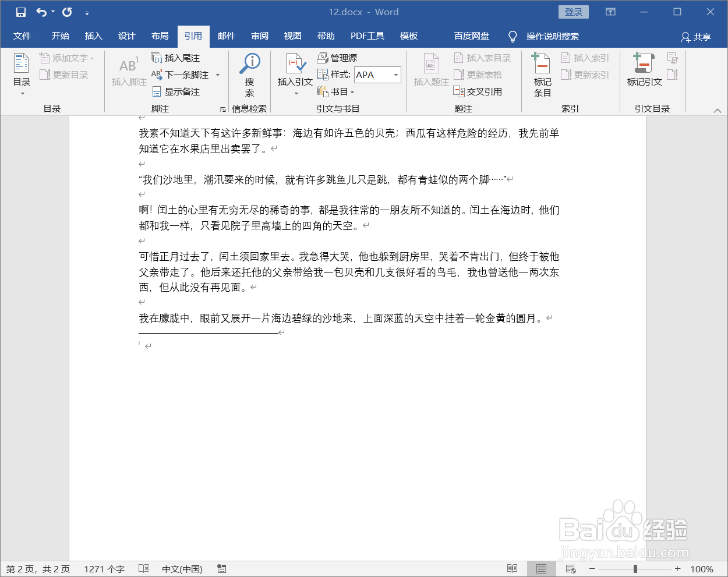Switch to the 视图 tab

pos(293,36)
